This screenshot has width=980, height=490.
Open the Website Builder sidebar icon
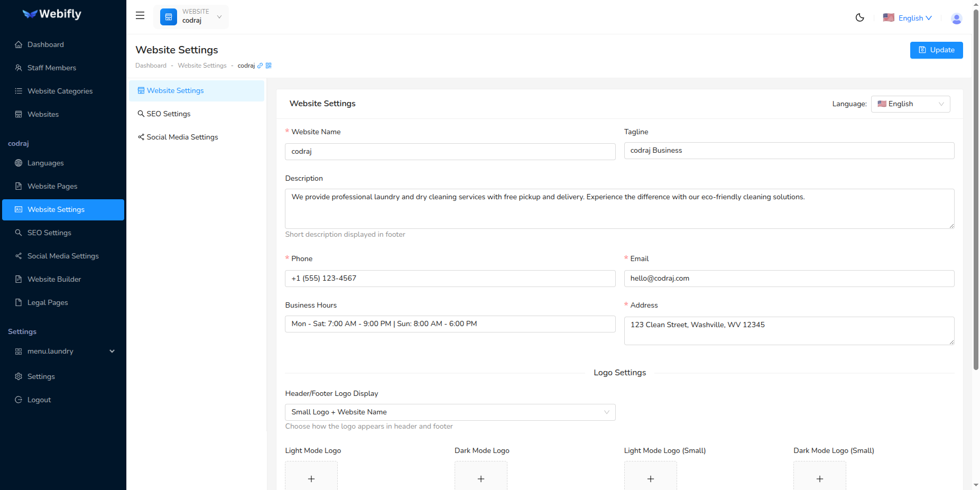[x=19, y=279]
